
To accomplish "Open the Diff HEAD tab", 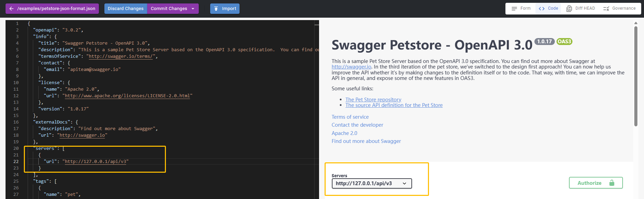I will point(581,8).
